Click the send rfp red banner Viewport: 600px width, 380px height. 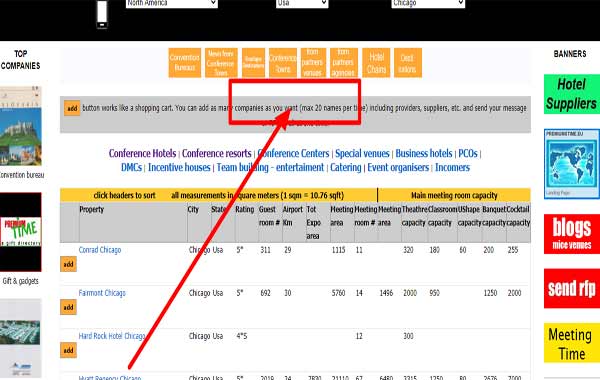pyautogui.click(x=572, y=289)
